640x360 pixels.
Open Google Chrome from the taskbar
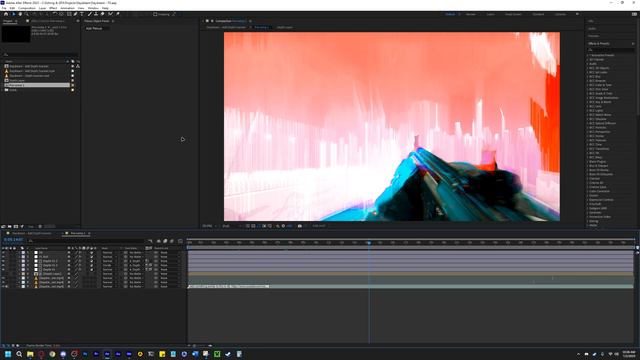coord(52,354)
